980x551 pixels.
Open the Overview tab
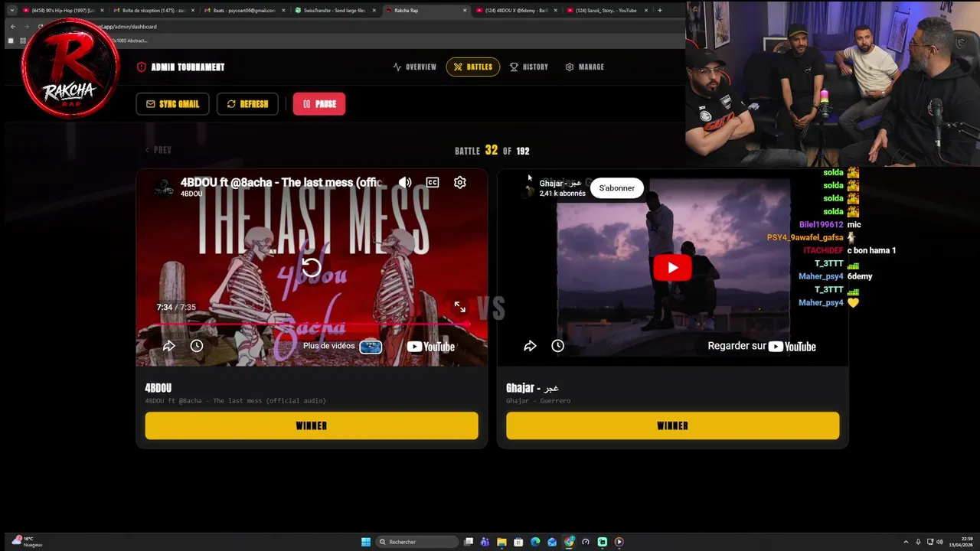414,67
